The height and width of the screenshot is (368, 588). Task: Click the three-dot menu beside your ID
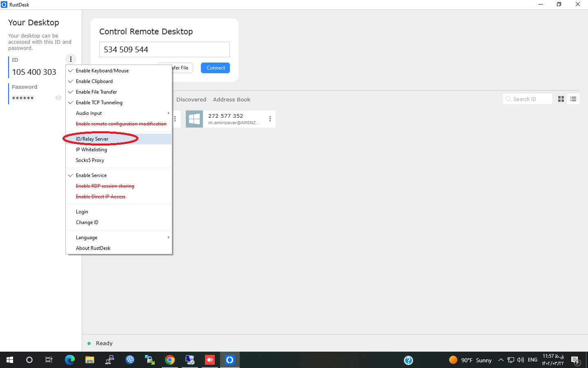pyautogui.click(x=71, y=59)
